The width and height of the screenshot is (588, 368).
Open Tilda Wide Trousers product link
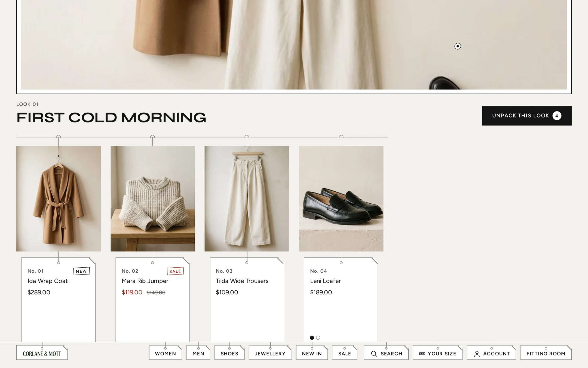point(242,281)
